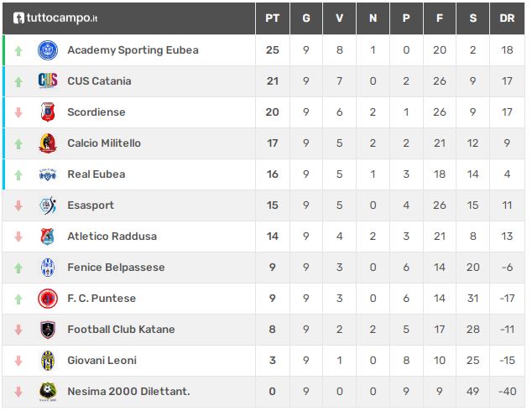Click the tuttocampo.it logo in header
This screenshot has width=532, height=411.
tap(55, 18)
